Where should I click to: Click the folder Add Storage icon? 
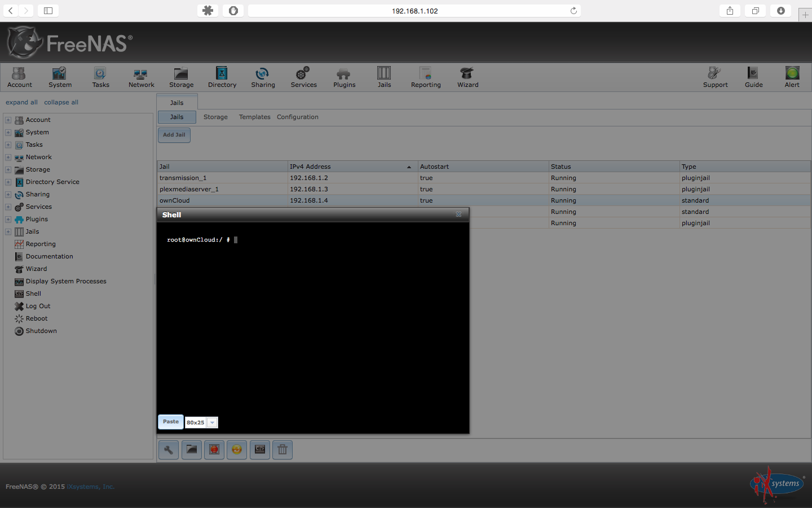(x=192, y=450)
